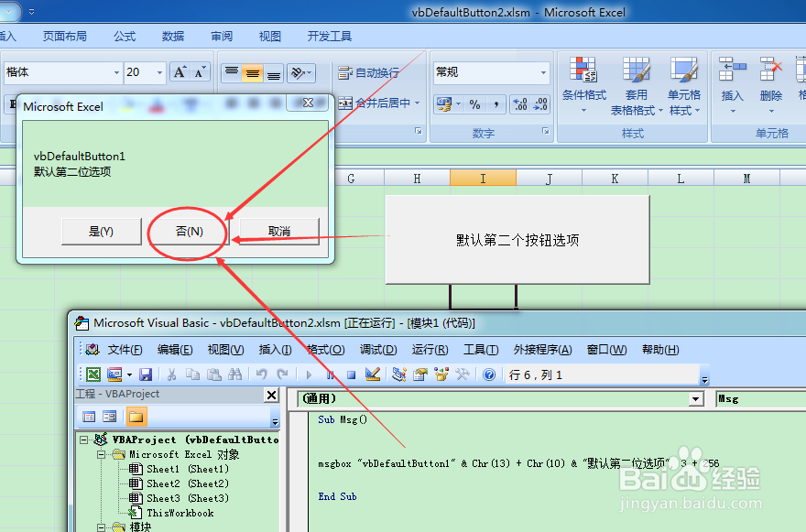Click the Redo arrow in VBA toolbar
The width and height of the screenshot is (806, 532).
click(282, 375)
